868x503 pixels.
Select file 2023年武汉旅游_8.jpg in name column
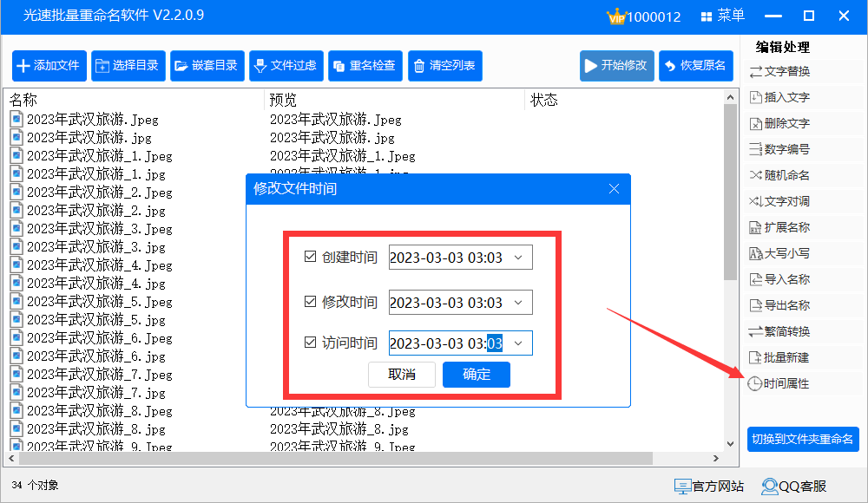click(96, 429)
